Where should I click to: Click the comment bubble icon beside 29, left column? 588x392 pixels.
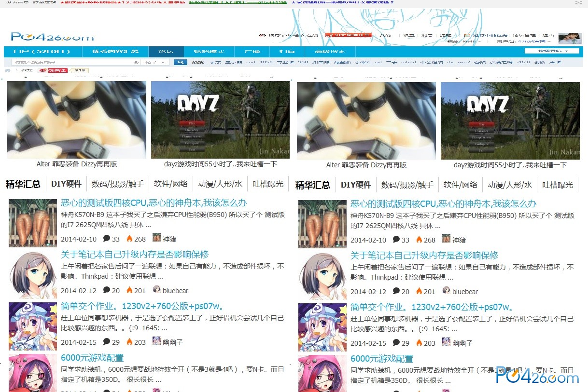[x=107, y=341]
